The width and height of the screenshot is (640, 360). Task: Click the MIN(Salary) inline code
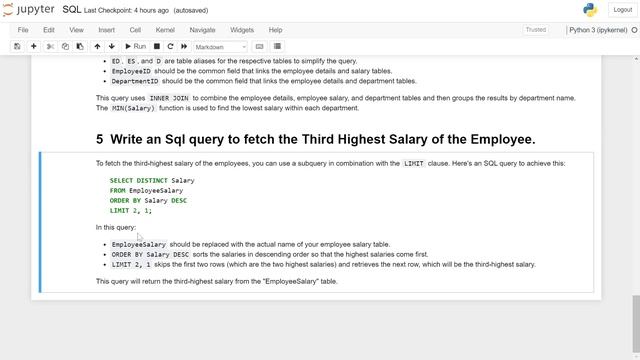click(x=133, y=108)
